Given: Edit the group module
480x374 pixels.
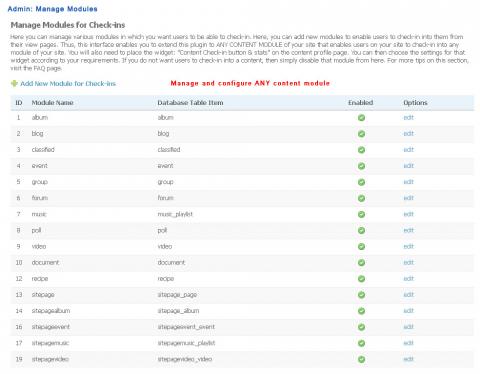Looking at the screenshot, I should (408, 182).
